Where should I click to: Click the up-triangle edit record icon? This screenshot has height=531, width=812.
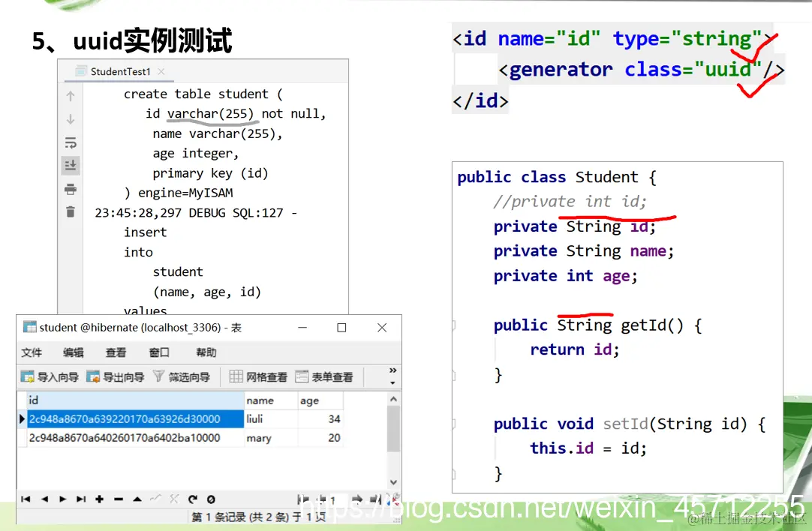tap(137, 499)
